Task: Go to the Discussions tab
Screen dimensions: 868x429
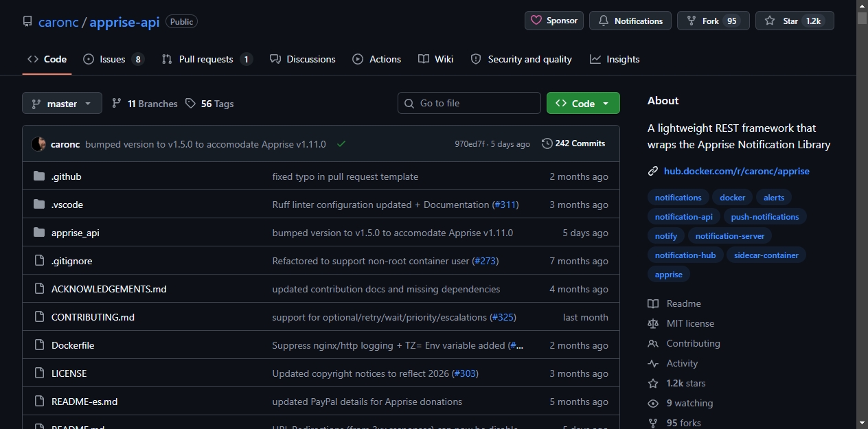Action: click(x=303, y=59)
